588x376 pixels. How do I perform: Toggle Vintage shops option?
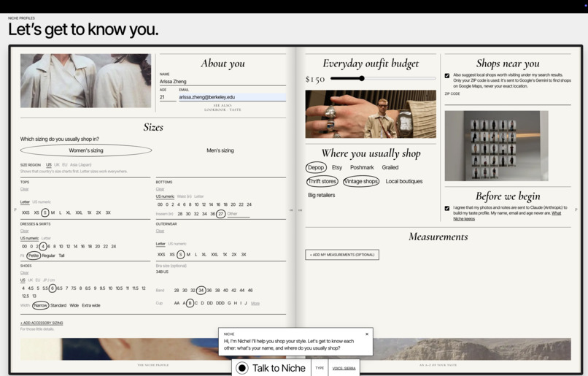pyautogui.click(x=360, y=181)
